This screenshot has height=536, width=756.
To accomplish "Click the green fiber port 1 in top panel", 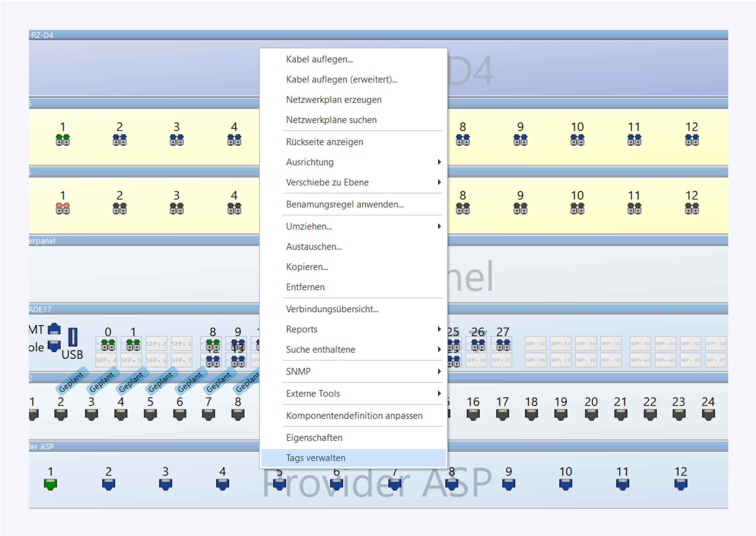I will coord(62,140).
